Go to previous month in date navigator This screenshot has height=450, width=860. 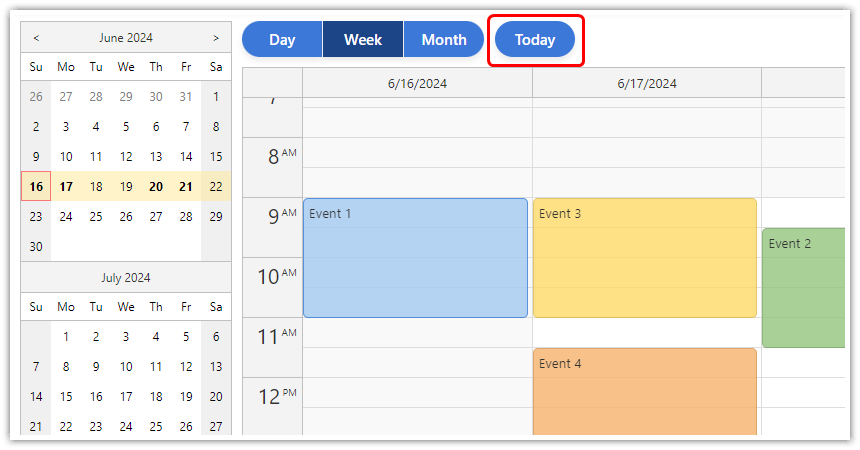[x=36, y=38]
